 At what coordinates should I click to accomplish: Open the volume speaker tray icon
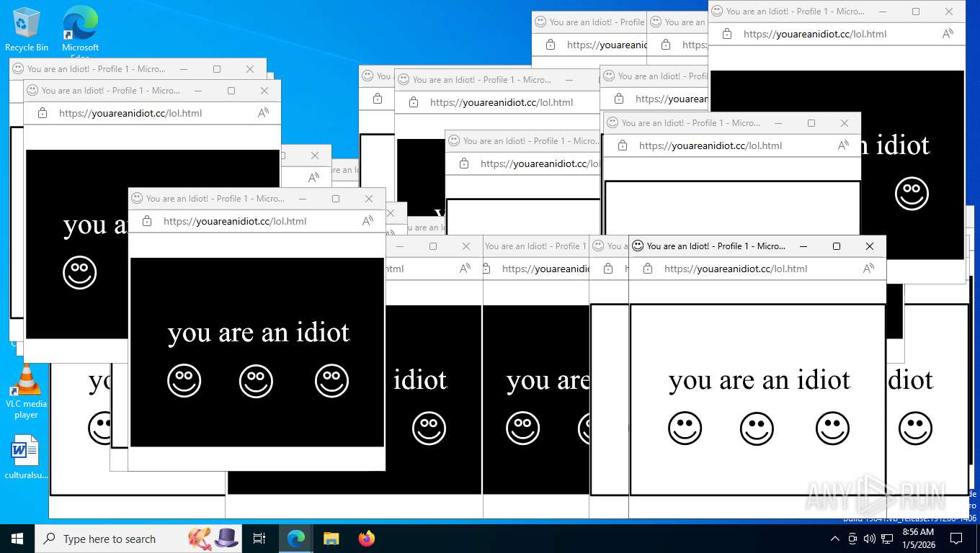869,539
